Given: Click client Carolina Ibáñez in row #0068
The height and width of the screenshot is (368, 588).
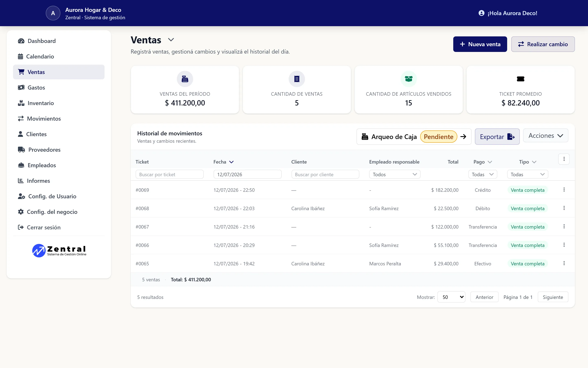Looking at the screenshot, I should pos(308,208).
